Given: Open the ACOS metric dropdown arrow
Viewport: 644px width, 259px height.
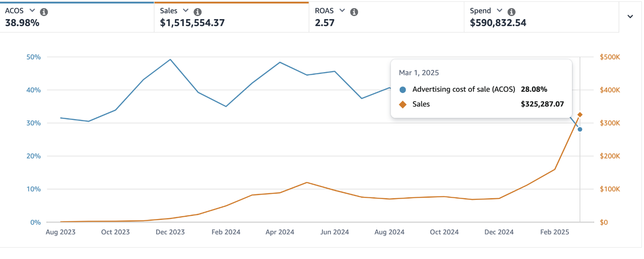Looking at the screenshot, I should pos(31,11).
